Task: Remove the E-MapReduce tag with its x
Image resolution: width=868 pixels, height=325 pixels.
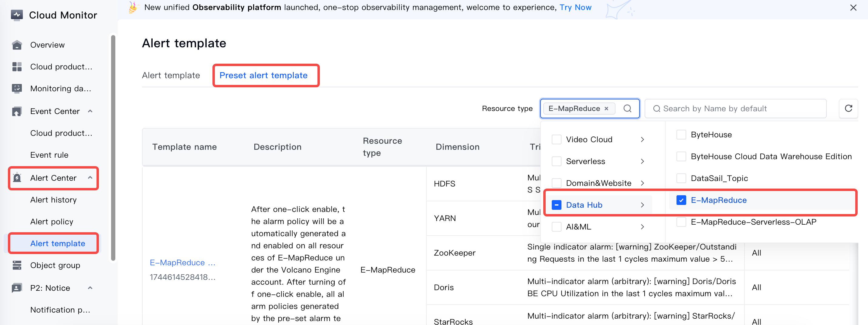Action: tap(606, 108)
